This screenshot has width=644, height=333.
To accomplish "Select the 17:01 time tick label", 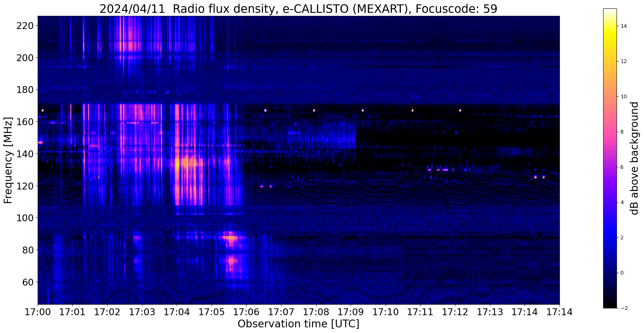I will coord(73,312).
